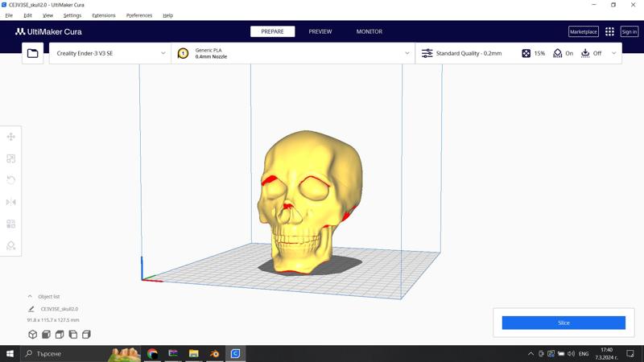Select the Support Blocker tool
The image size is (644, 362).
(x=11, y=245)
